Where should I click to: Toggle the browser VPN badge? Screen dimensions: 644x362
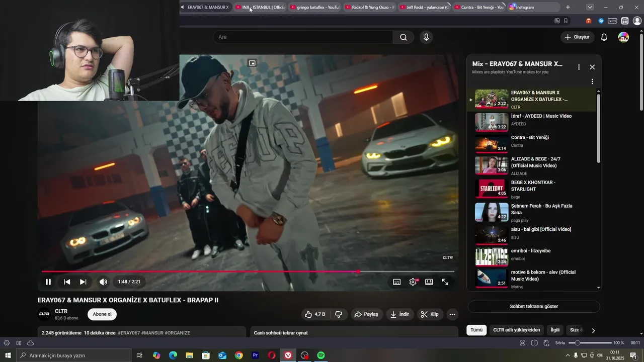pos(612,21)
